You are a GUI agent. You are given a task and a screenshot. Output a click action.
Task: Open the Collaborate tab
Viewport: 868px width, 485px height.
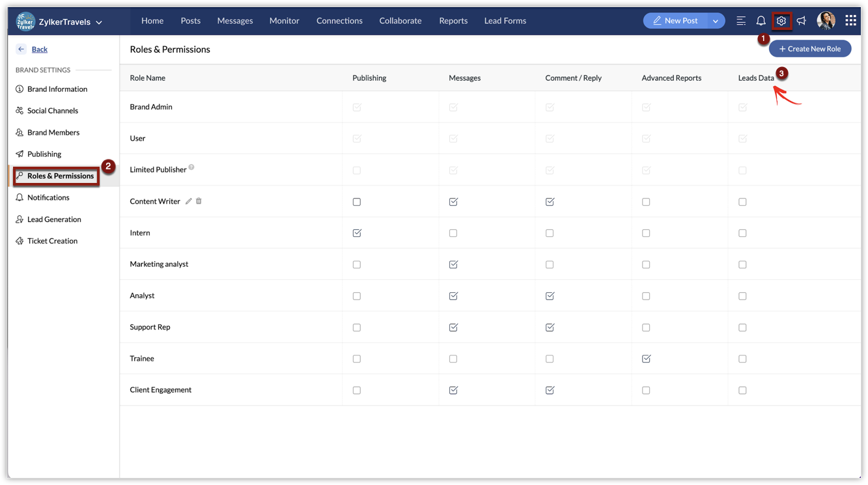click(400, 21)
